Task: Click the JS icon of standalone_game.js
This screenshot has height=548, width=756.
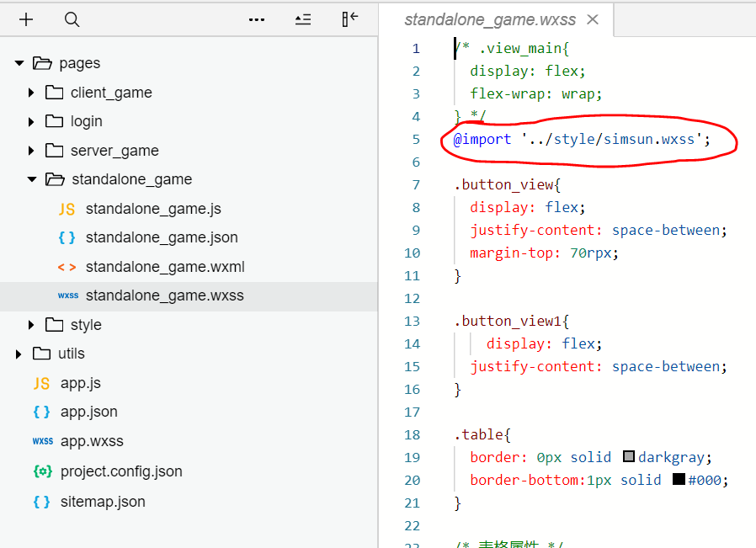Action: [x=67, y=209]
